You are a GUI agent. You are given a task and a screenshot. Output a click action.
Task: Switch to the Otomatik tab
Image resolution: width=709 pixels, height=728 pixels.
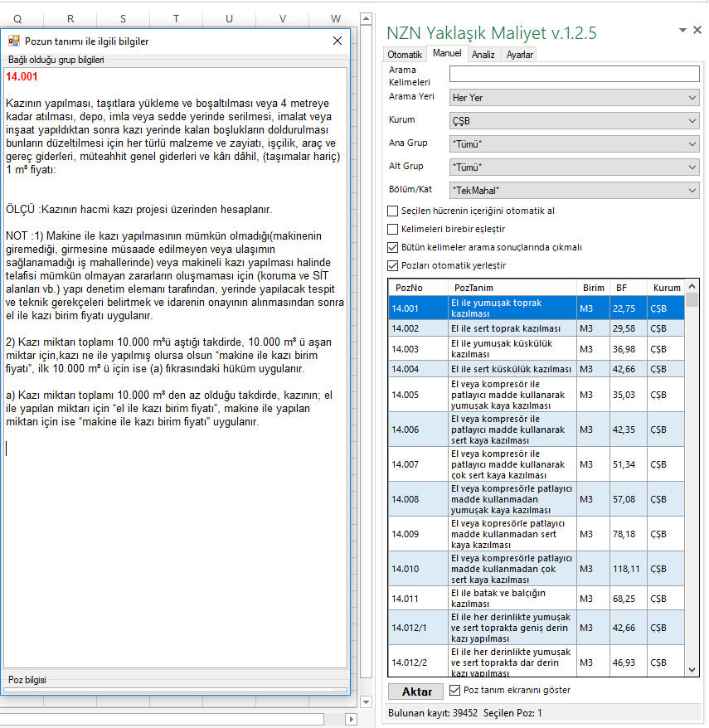pos(405,54)
